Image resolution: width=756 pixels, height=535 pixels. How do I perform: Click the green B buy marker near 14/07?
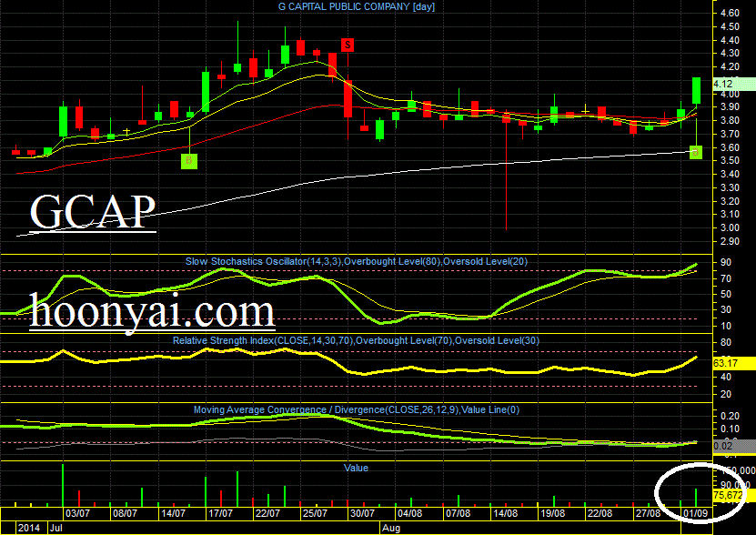click(x=189, y=161)
